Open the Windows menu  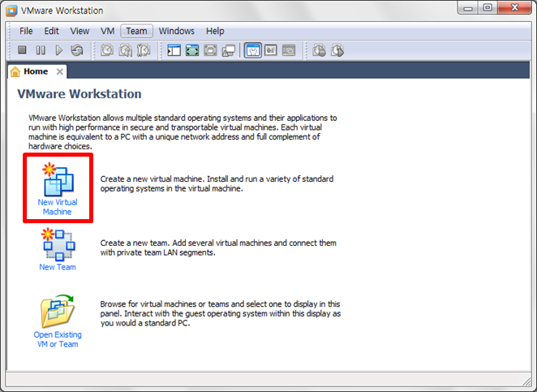coord(176,31)
